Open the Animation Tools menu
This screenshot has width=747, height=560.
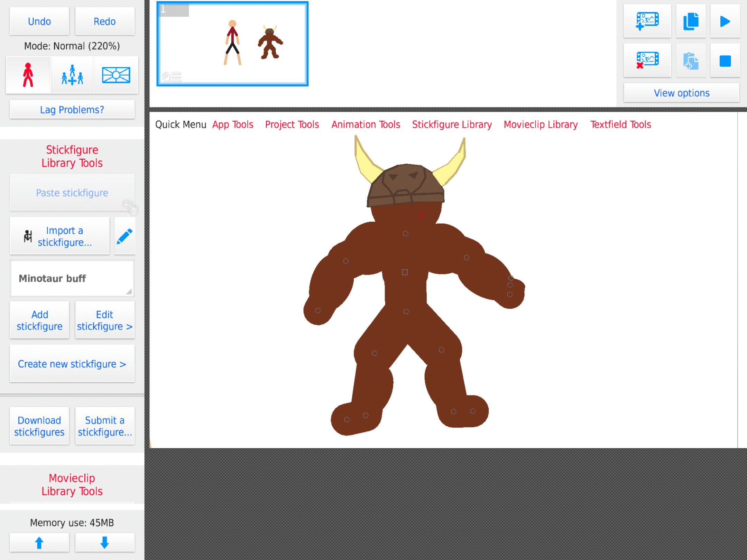(366, 124)
